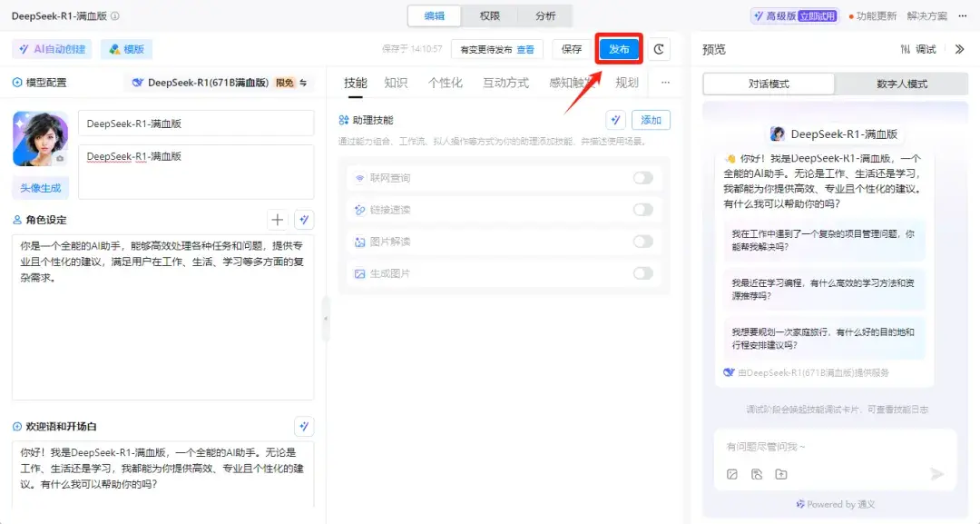Turn on the 图片解读 switch
The image size is (980, 524).
pyautogui.click(x=643, y=242)
